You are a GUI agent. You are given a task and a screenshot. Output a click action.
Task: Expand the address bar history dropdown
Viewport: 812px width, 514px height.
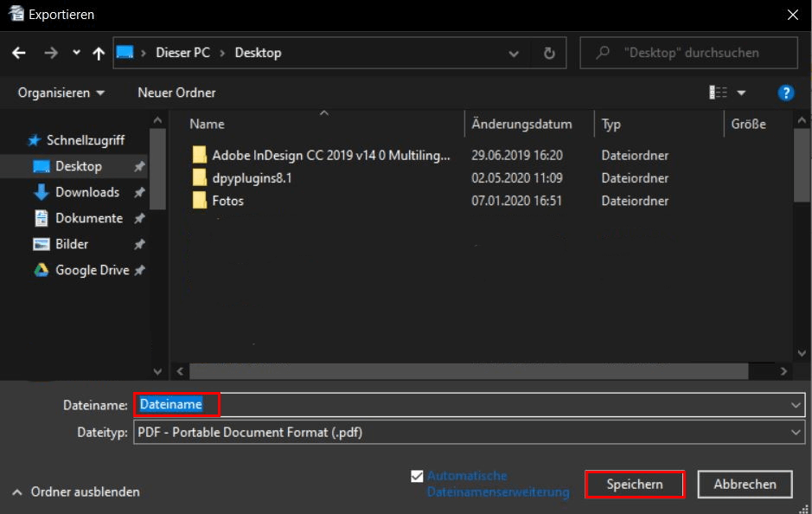tap(513, 54)
